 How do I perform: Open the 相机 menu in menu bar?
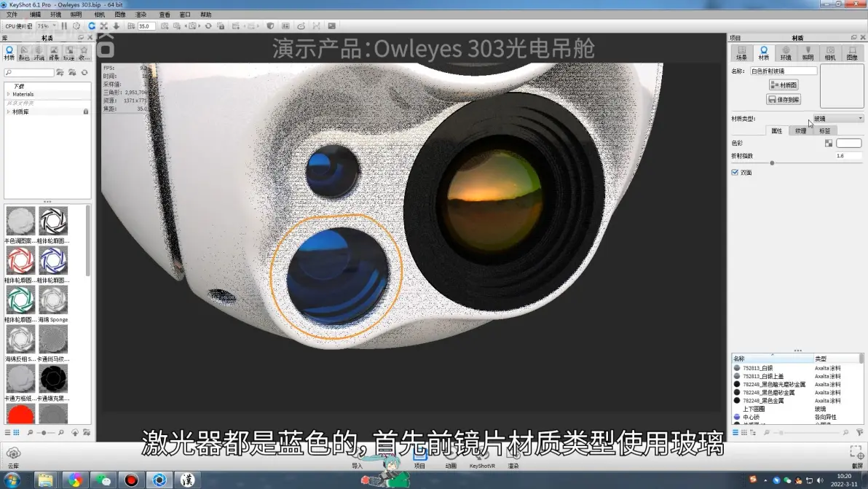tap(100, 15)
